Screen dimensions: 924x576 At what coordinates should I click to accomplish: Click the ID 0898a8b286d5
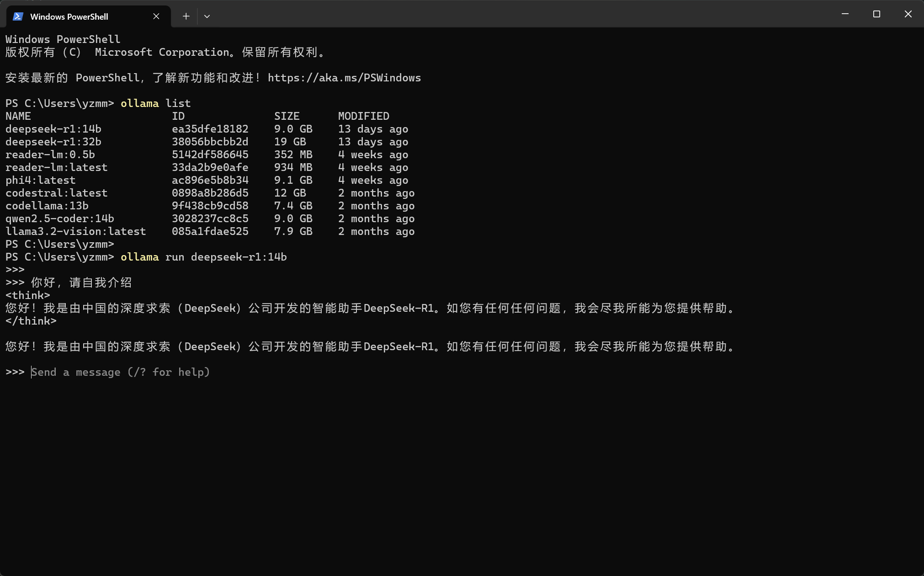coord(210,193)
